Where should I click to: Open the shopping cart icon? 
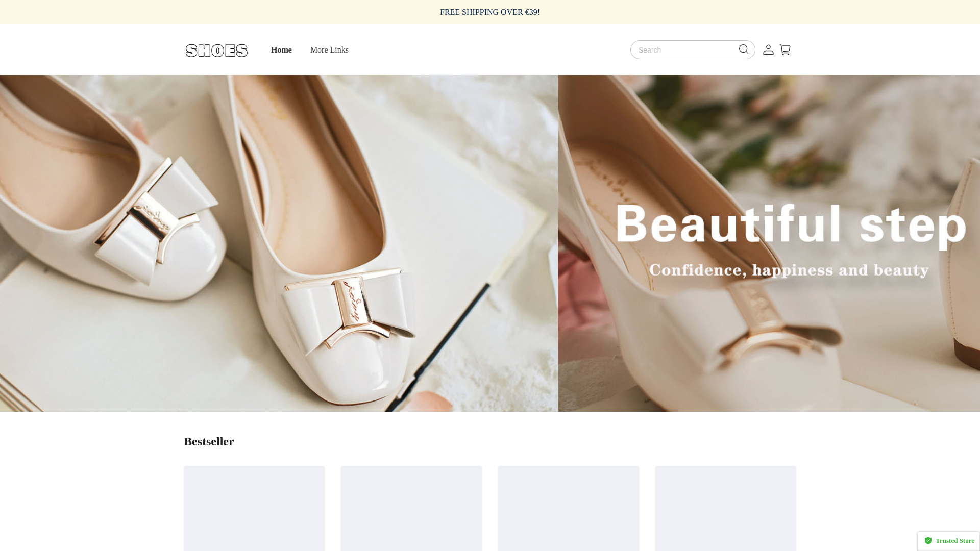(785, 49)
